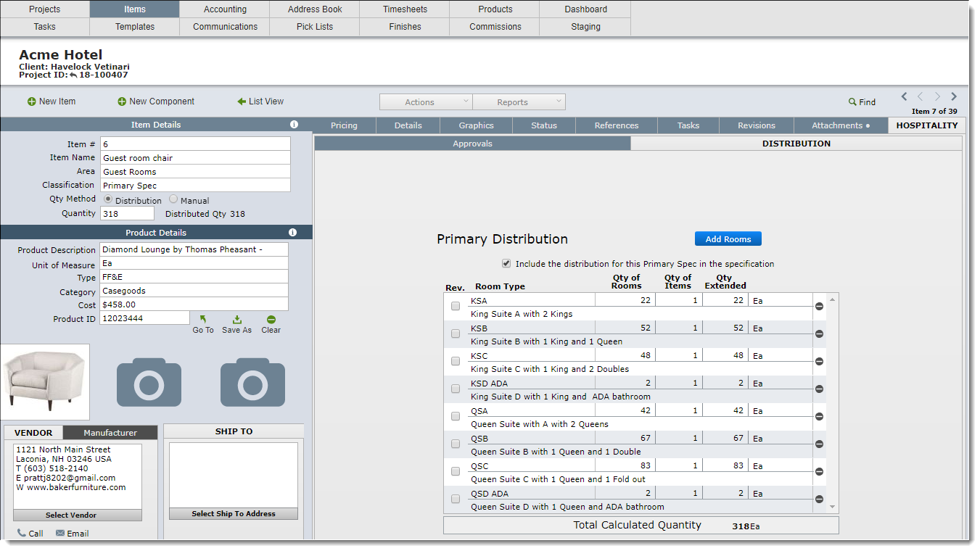Open the Approvals sub-tab
Screen dimensions: 980x551
(x=472, y=144)
